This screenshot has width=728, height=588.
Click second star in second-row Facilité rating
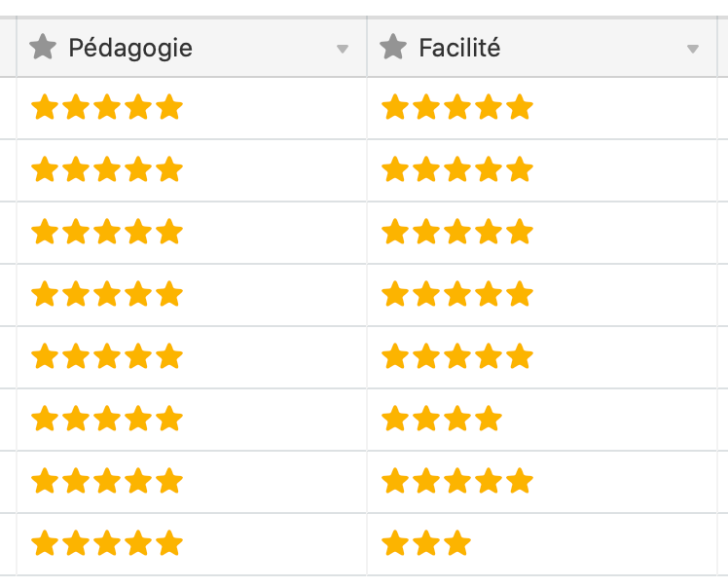click(425, 169)
